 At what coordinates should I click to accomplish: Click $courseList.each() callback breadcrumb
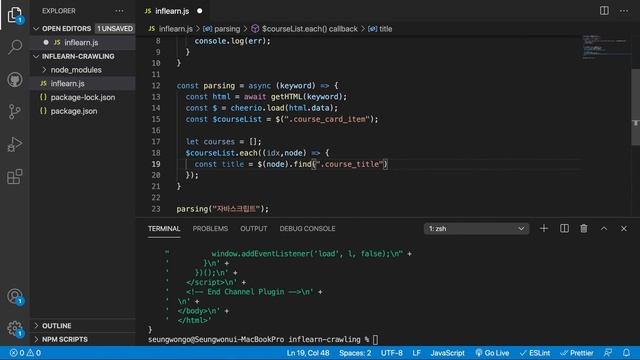pyautogui.click(x=310, y=29)
